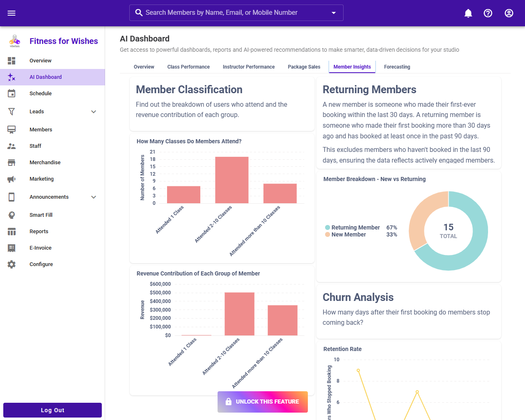This screenshot has width=525, height=420.
Task: Click the Marketing megaphone icon
Action: tap(11, 179)
